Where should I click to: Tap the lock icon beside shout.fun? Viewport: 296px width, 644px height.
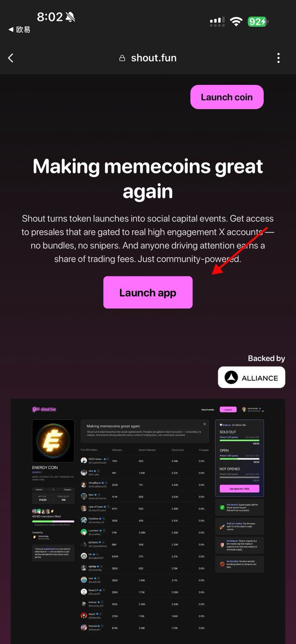click(x=122, y=58)
